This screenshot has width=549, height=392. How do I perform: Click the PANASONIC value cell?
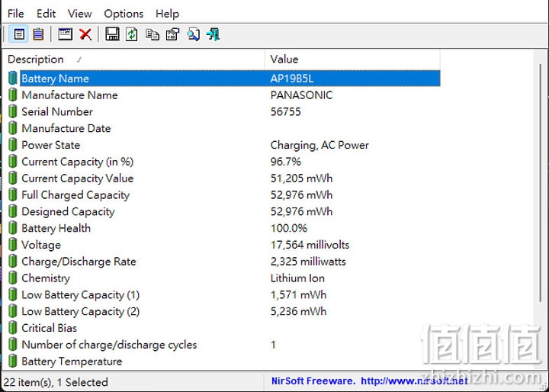pyautogui.click(x=301, y=95)
